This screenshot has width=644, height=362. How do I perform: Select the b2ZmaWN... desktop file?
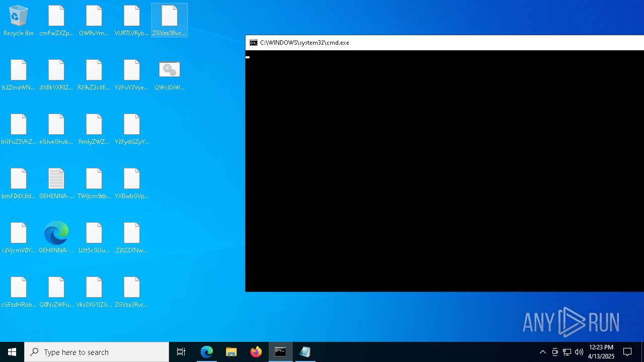pos(19,75)
